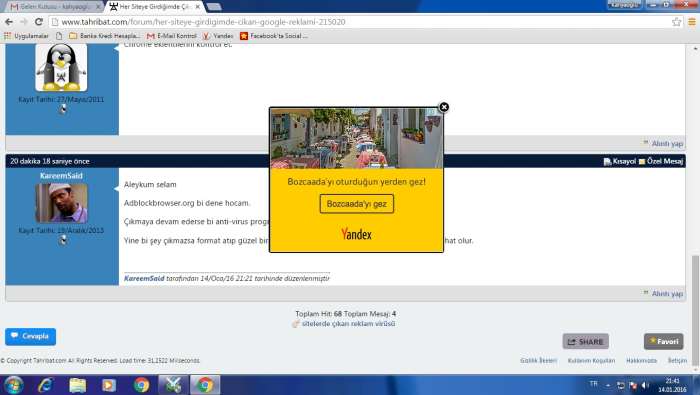The height and width of the screenshot is (395, 700).
Task: Close the "Her Siteye Girdiğimde" tab
Action: (197, 7)
